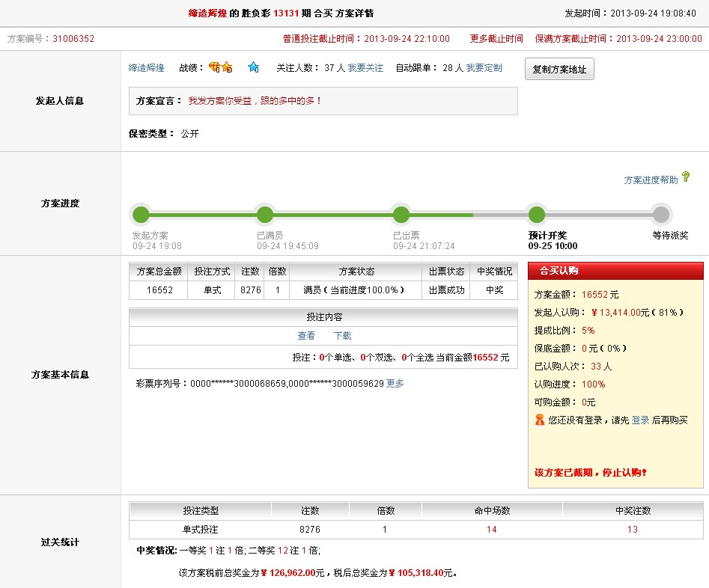This screenshot has width=709, height=588.
Task: Click 下载 to download bet content
Action: (x=342, y=336)
